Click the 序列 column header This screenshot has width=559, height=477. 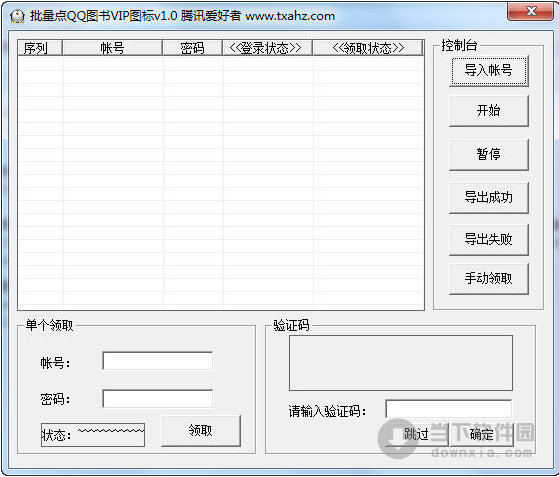(x=40, y=48)
